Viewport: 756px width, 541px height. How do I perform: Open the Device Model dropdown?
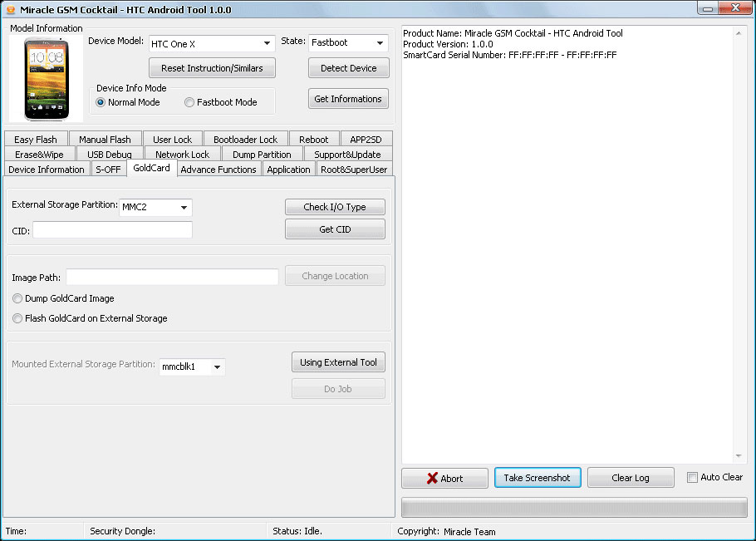point(212,43)
